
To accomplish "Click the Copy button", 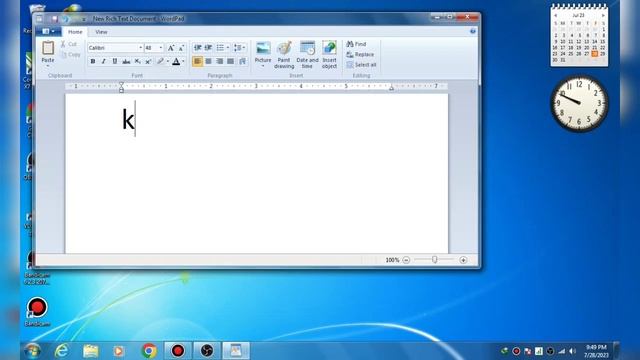I will pos(70,54).
